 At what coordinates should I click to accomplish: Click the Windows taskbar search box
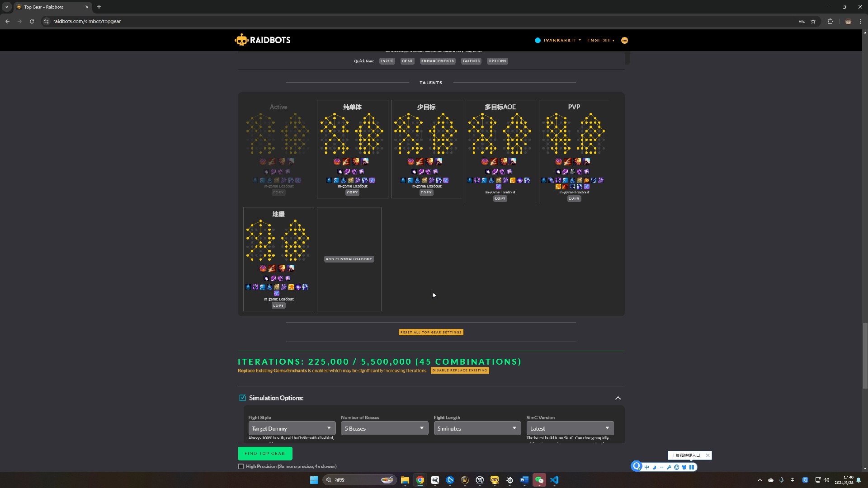[x=359, y=480]
